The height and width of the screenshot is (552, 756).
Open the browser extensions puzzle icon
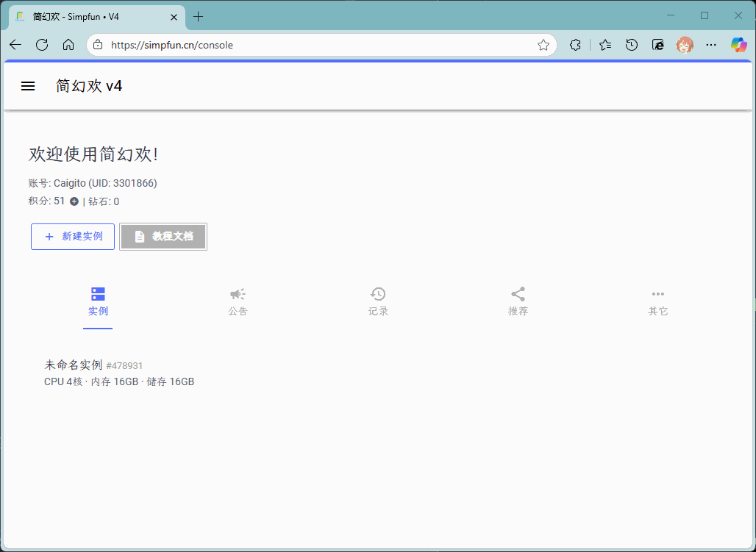[575, 45]
